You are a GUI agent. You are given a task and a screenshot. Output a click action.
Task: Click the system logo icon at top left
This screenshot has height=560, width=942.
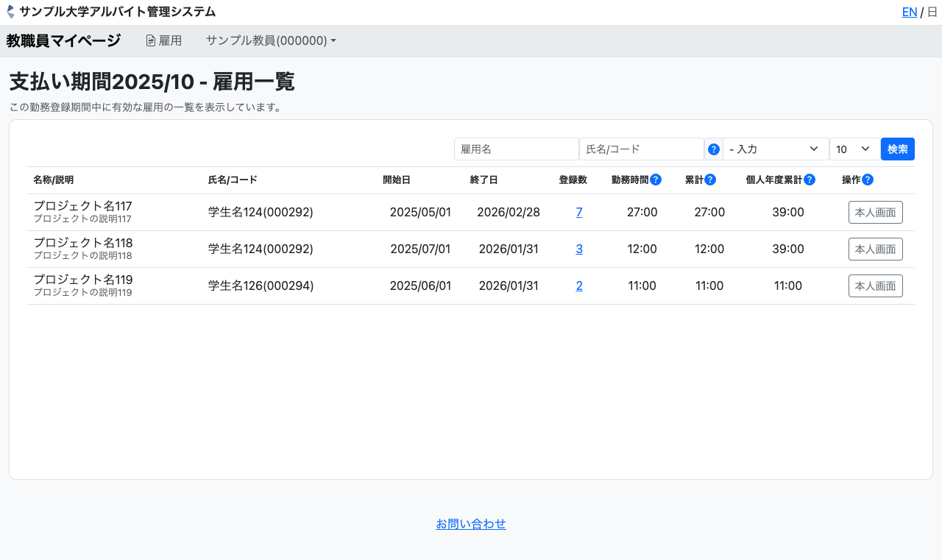tap(10, 12)
